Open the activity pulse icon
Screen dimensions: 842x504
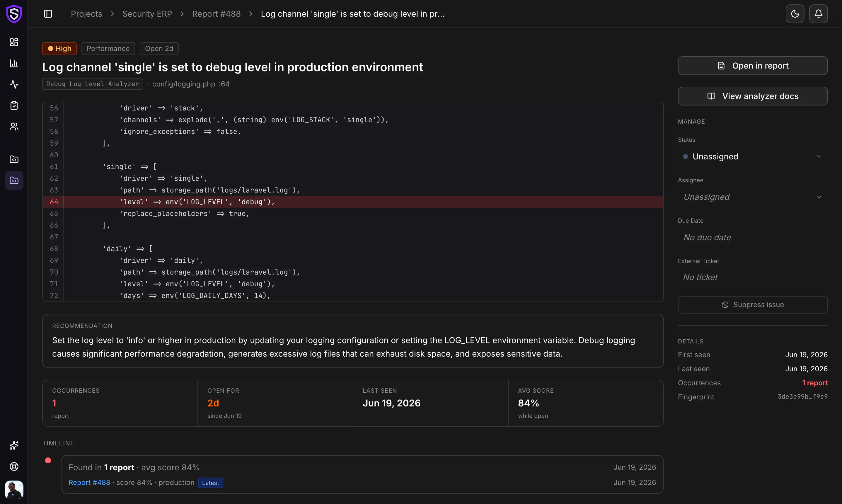click(x=14, y=84)
